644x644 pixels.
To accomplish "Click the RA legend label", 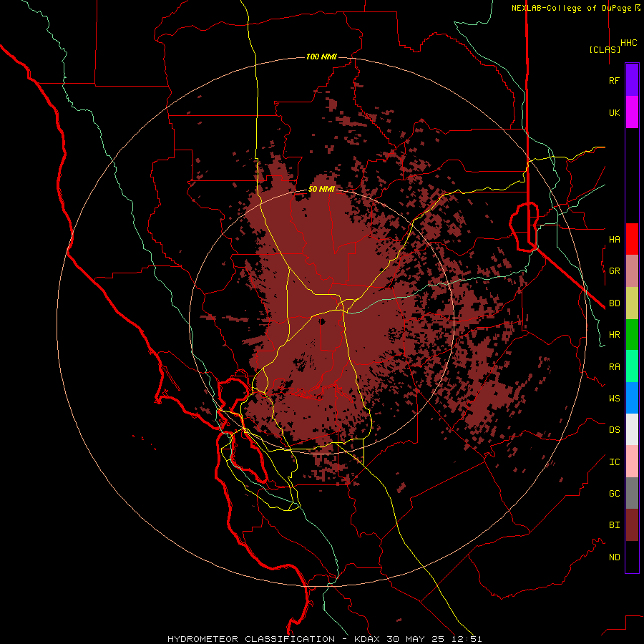I will pos(614,366).
